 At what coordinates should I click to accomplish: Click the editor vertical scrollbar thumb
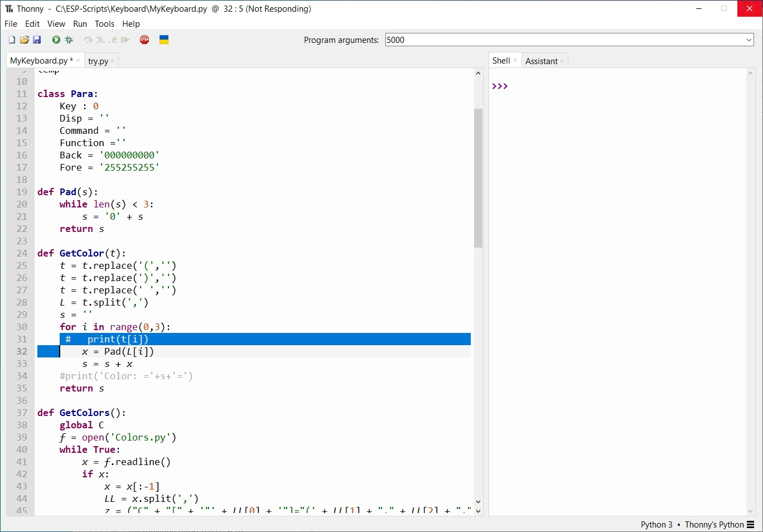[478, 178]
